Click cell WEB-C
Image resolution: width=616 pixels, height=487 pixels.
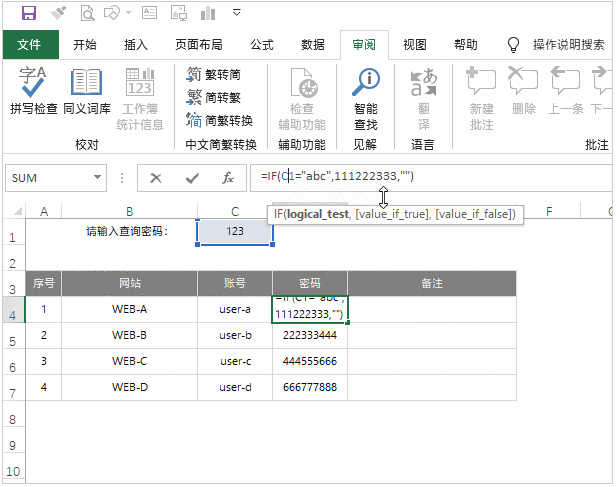point(130,361)
